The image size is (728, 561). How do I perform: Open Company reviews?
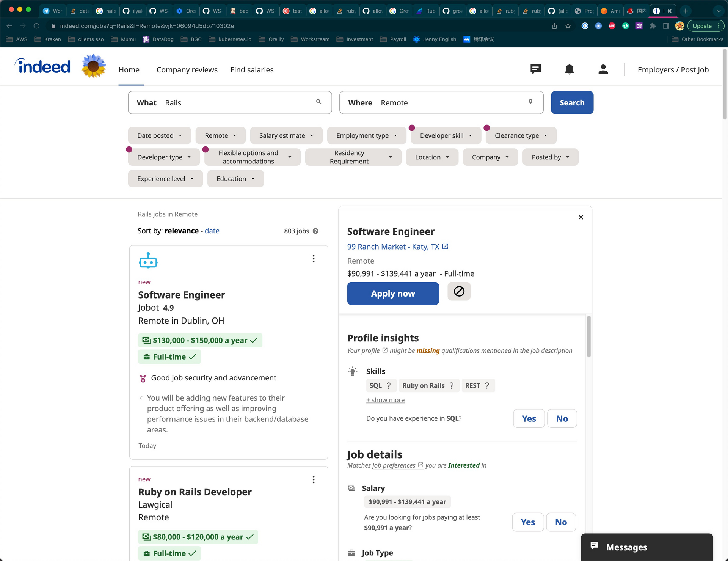(x=187, y=70)
